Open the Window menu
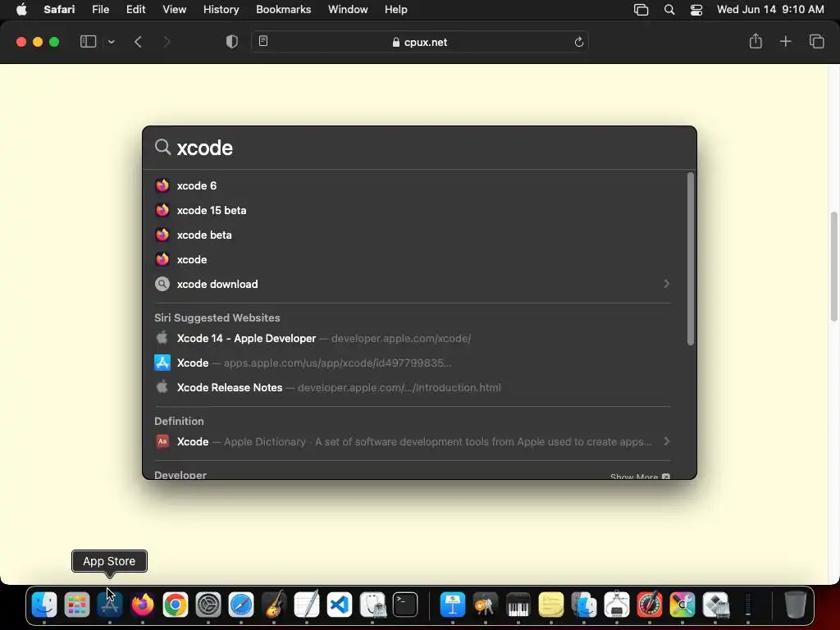 [348, 9]
